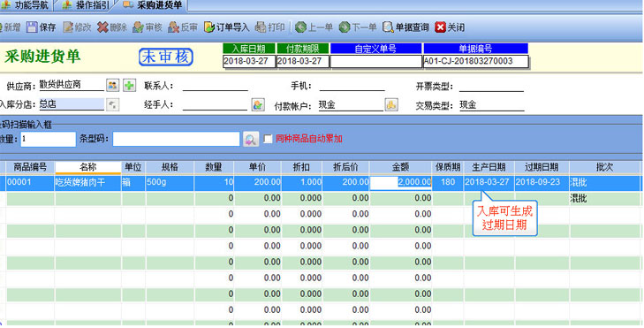Screen dimensions: 644x328
Task: Add new supplier with green plus icon
Action: coord(129,86)
